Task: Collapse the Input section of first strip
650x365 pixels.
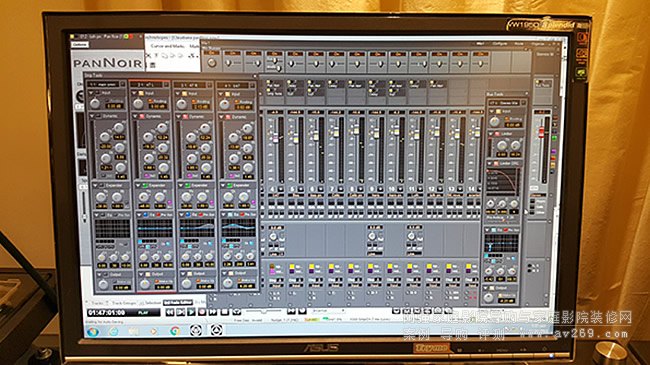Action: [91, 93]
